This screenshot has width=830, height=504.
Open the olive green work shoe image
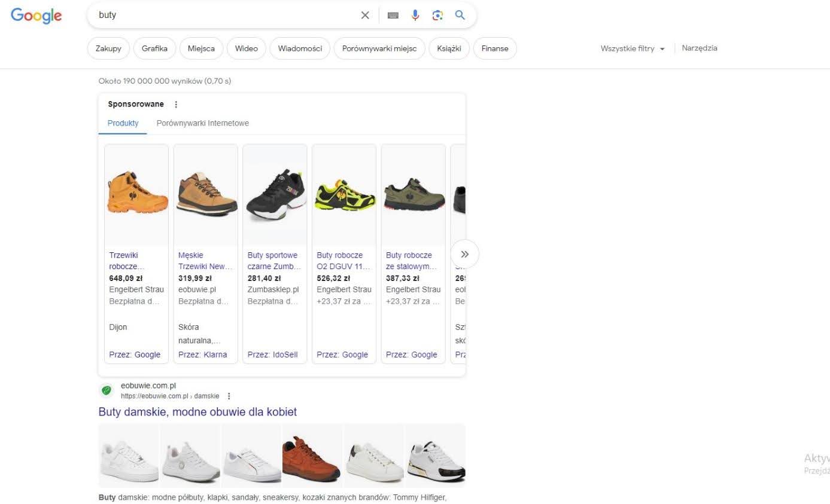click(x=414, y=195)
